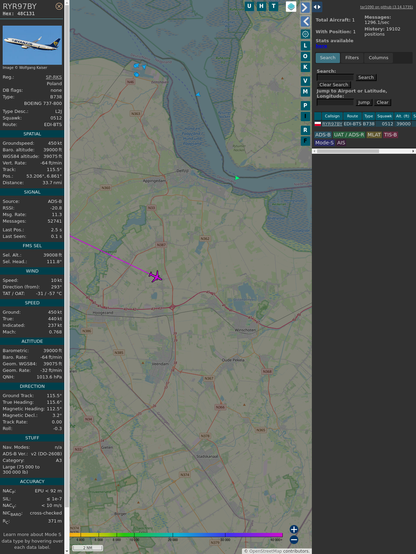
Task: Open SP-RKS registration link
Action: (x=54, y=77)
